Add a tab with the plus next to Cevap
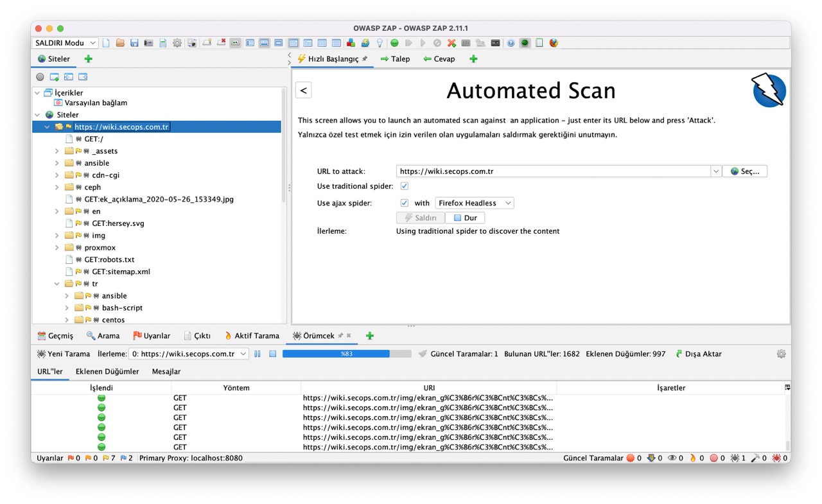The height and width of the screenshot is (504, 822). 473,59
